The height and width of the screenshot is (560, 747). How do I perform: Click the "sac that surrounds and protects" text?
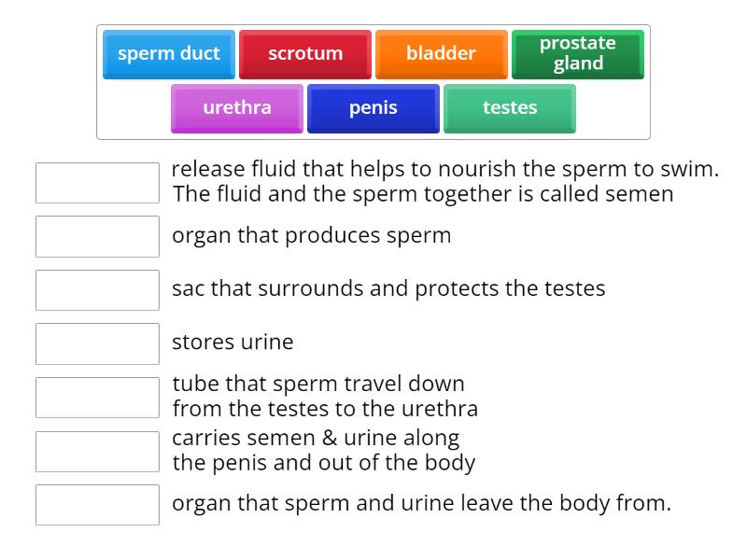click(x=388, y=288)
